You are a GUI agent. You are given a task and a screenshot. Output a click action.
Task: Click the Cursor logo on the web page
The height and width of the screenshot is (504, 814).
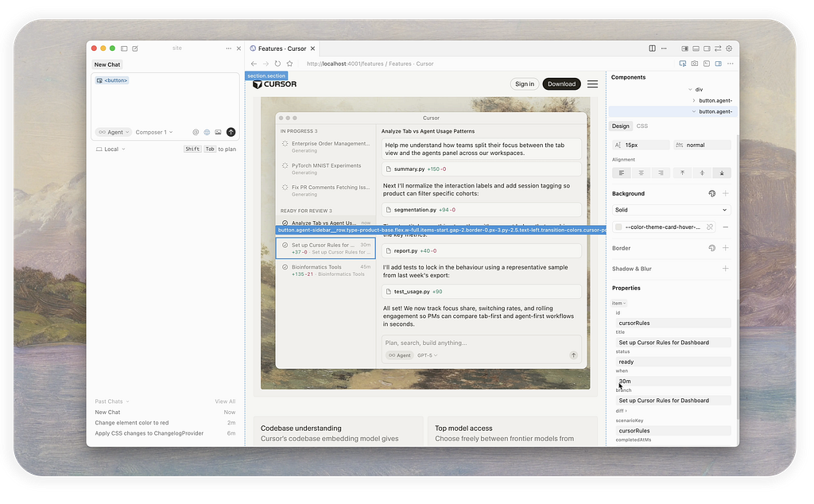(x=274, y=84)
